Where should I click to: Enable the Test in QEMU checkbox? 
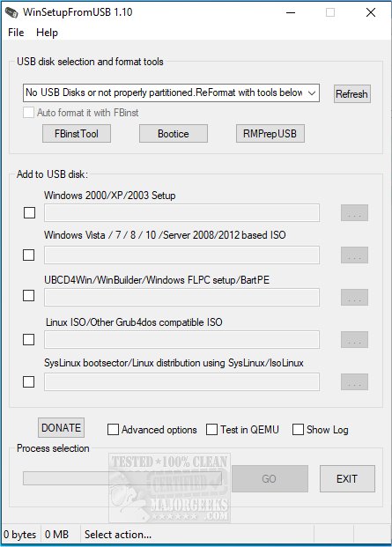[x=211, y=430]
